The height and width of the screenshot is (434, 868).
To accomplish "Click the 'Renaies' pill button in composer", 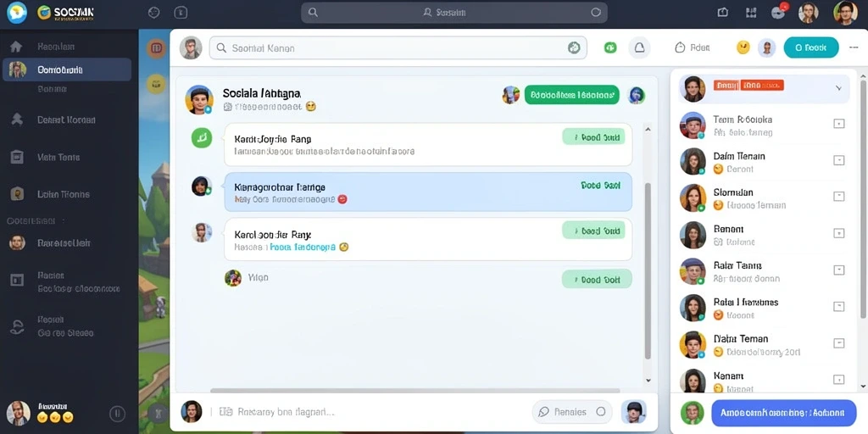I will point(572,412).
